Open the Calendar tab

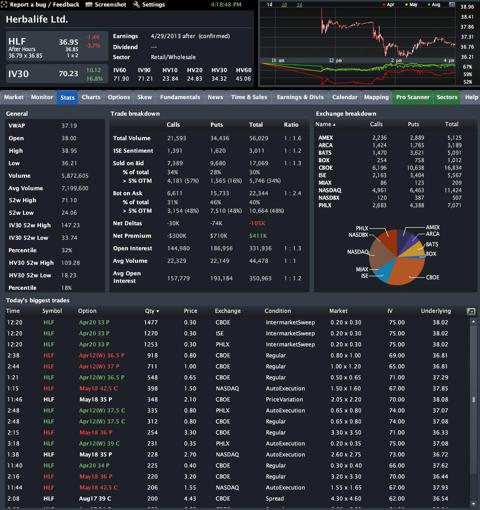coord(345,97)
